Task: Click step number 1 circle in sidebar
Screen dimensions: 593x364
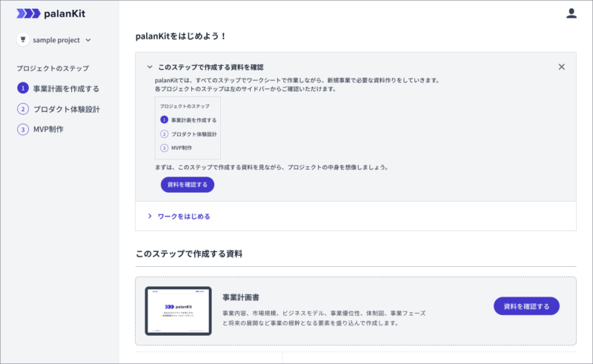Action: click(23, 88)
